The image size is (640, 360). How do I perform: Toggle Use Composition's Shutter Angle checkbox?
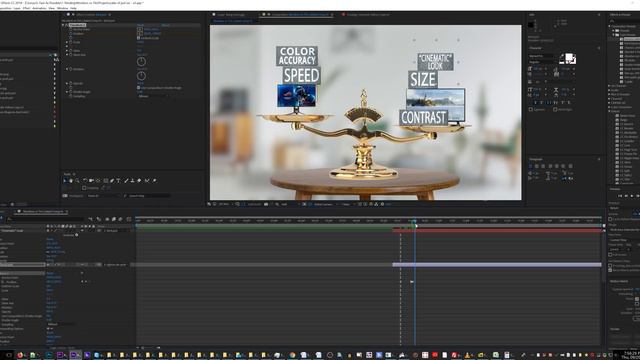click(x=138, y=88)
